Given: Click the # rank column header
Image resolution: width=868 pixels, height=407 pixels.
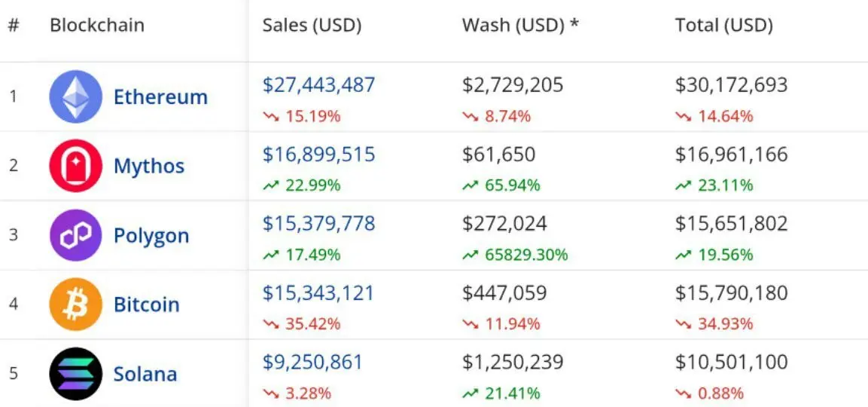Looking at the screenshot, I should point(14,26).
